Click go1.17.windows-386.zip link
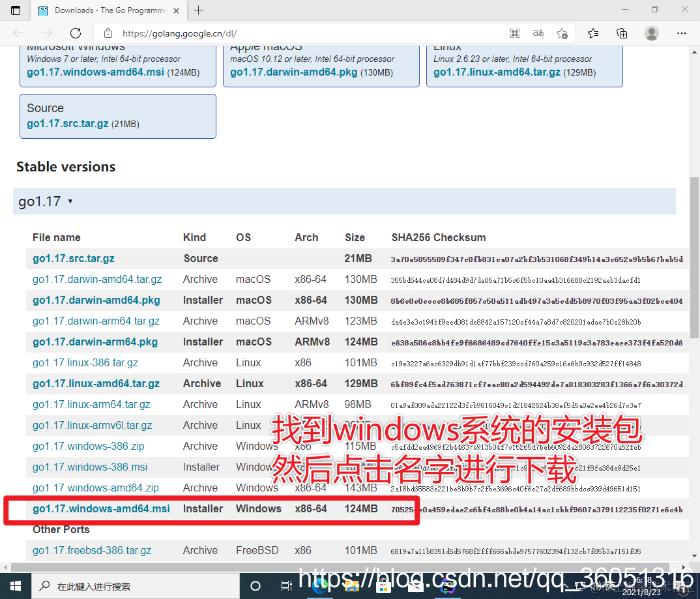Viewport: 700px width, 599px height. pyautogui.click(x=89, y=446)
